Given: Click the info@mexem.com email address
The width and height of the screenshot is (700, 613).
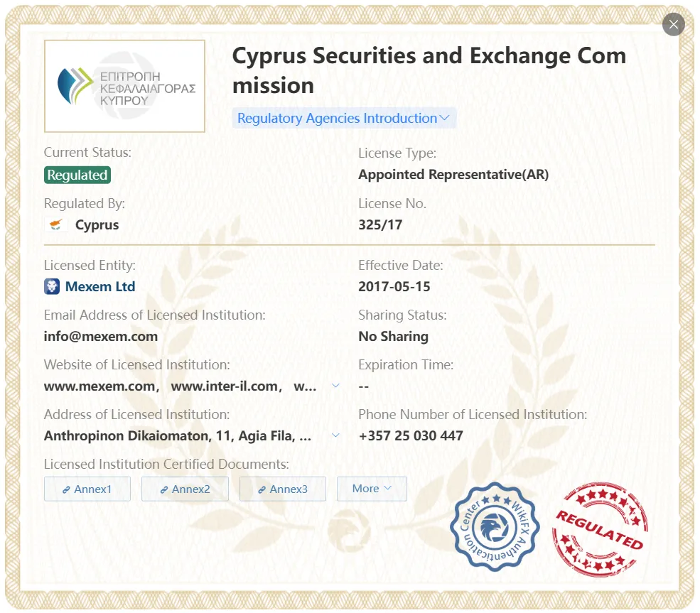Looking at the screenshot, I should tap(101, 337).
